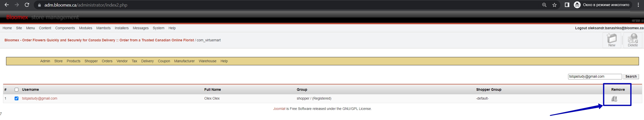Screen dimensions: 644x120
Task: Open VirtueMart Manufacturer menu
Action: pyautogui.click(x=184, y=61)
